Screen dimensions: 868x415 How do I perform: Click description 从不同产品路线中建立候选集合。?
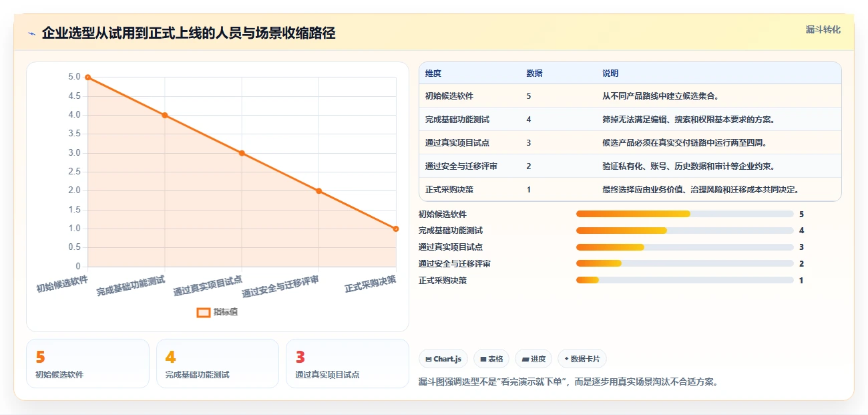[660, 96]
